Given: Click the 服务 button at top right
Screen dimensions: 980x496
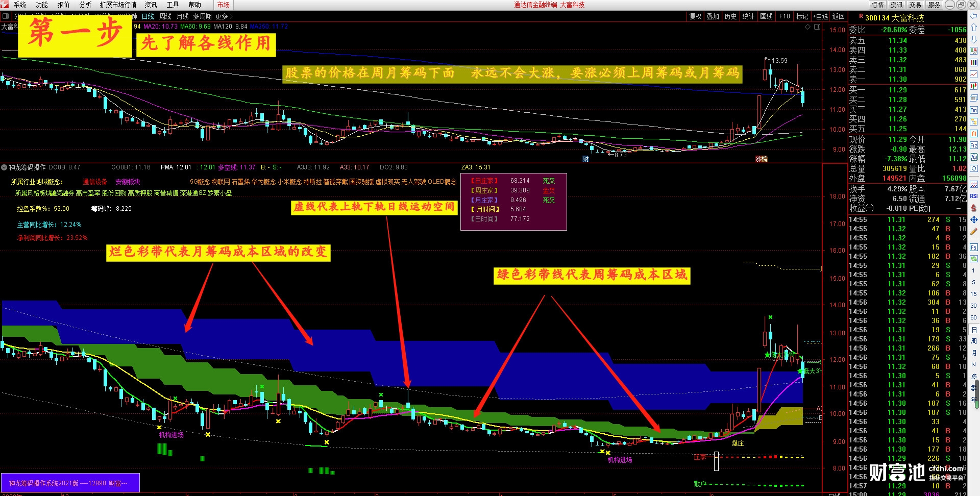Looking at the screenshot, I should pos(934,5).
